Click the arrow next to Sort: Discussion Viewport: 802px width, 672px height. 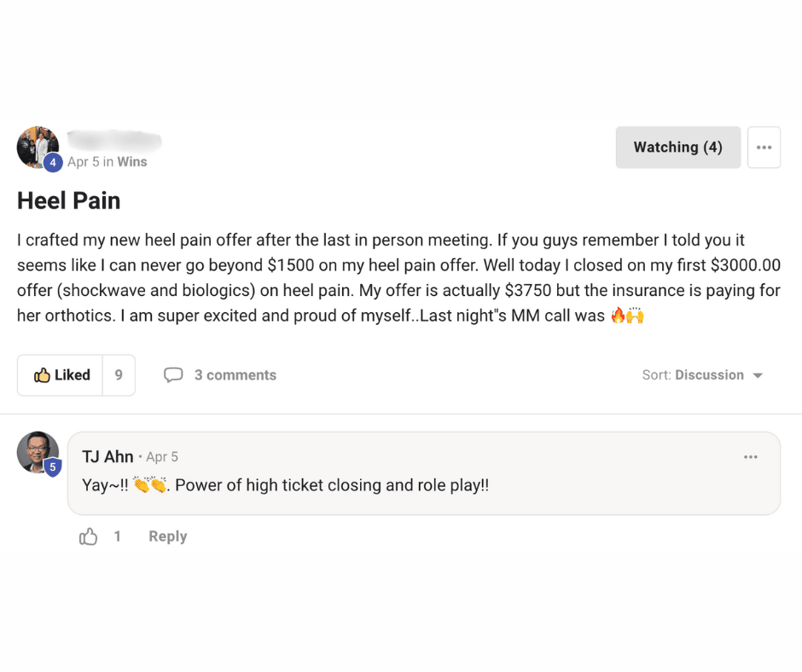coord(758,376)
